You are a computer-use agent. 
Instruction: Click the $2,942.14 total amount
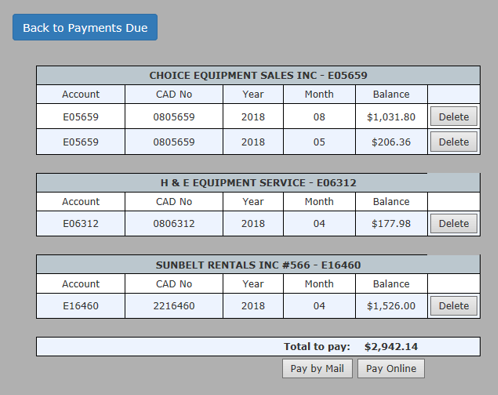(391, 347)
